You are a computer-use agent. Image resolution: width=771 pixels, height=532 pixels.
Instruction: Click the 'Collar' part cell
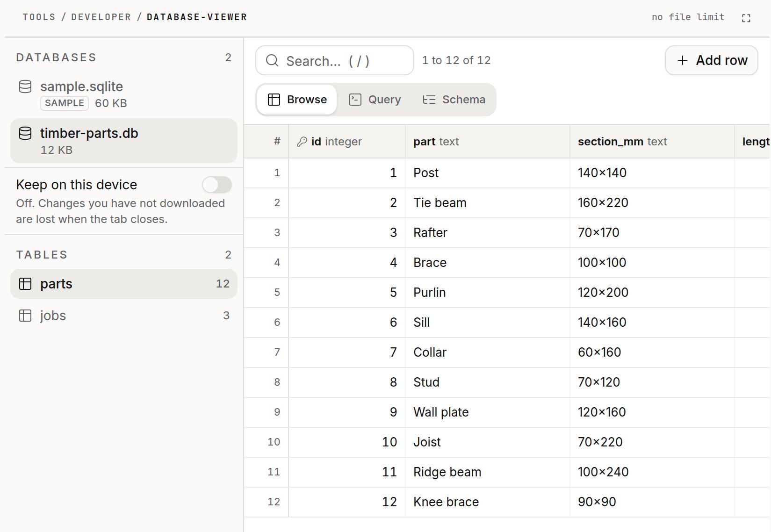click(x=488, y=352)
